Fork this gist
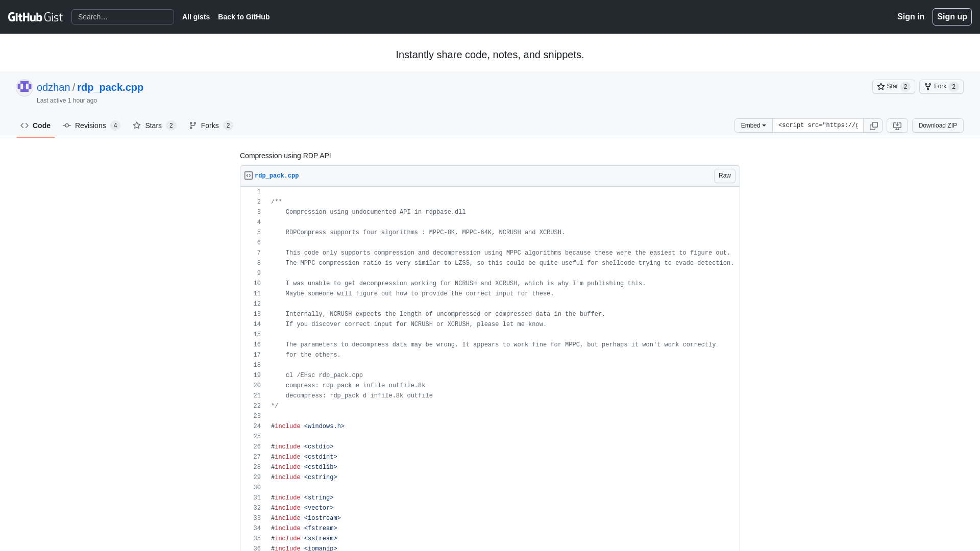 tap(941, 87)
